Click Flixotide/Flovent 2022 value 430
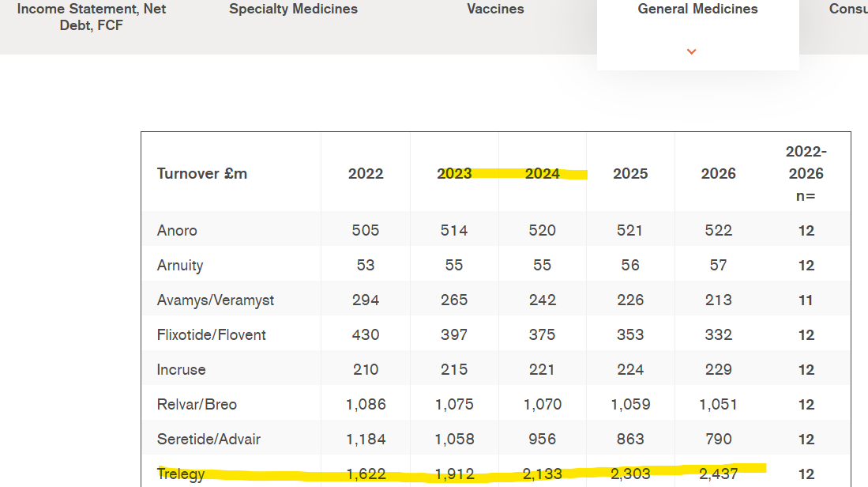Screen dimensions: 868x487 (x=366, y=334)
